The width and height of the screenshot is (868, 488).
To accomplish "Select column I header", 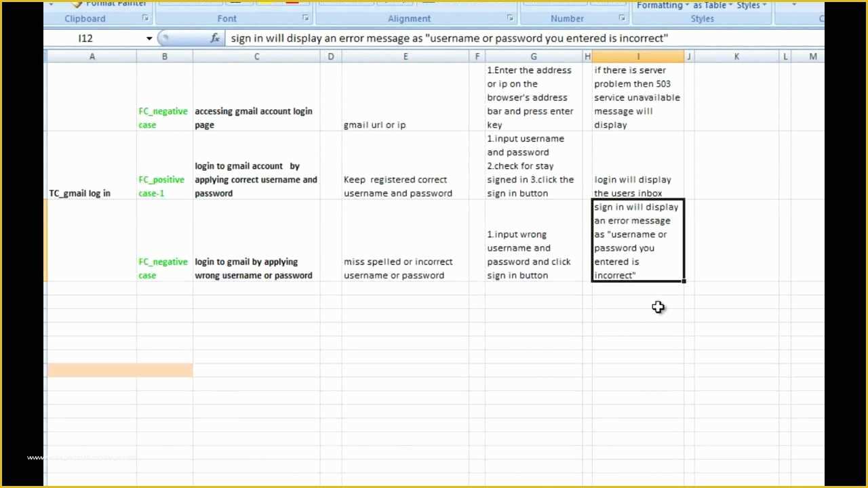I will coord(638,56).
